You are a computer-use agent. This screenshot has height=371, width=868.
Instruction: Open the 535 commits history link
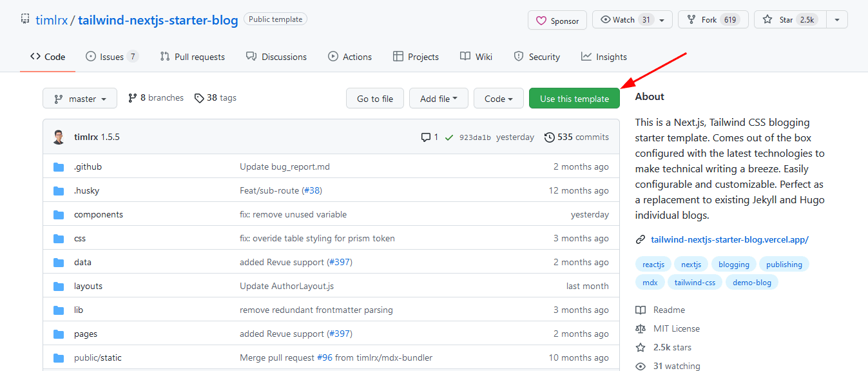577,137
